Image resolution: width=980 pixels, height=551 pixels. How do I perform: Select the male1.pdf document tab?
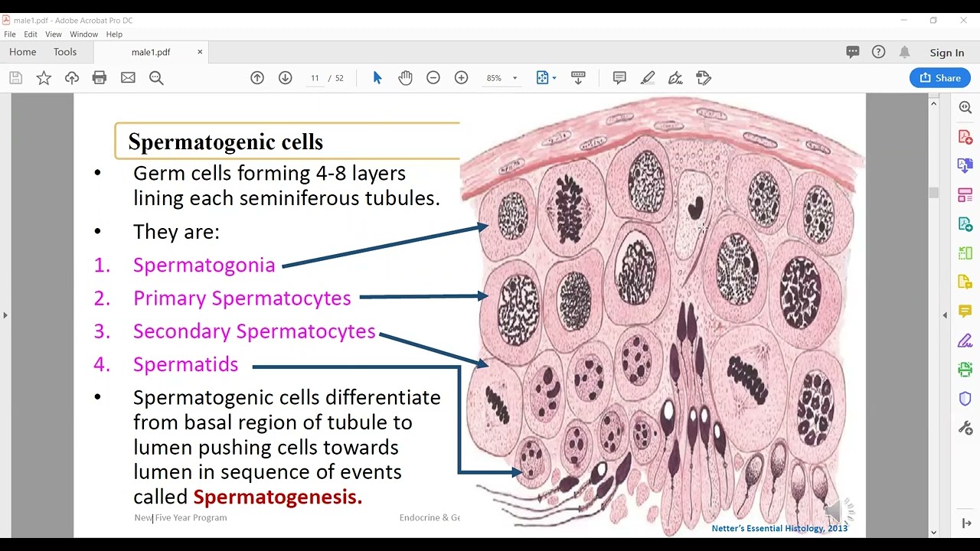coord(151,52)
